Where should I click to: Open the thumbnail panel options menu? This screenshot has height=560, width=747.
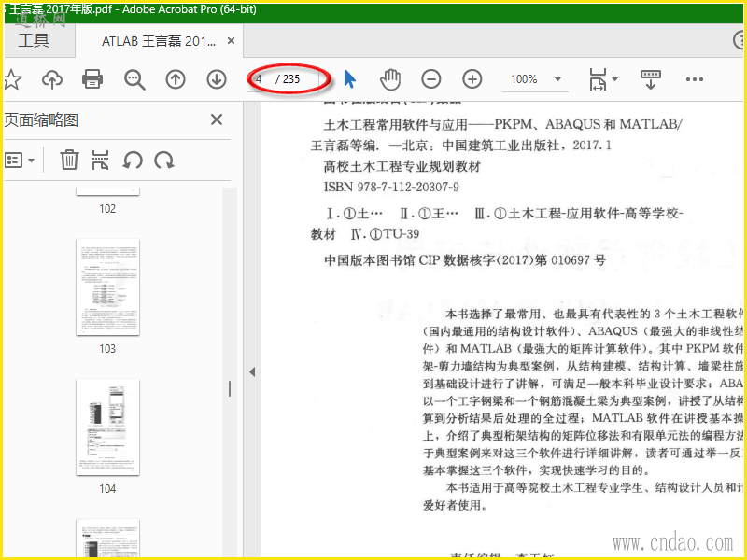[x=19, y=160]
